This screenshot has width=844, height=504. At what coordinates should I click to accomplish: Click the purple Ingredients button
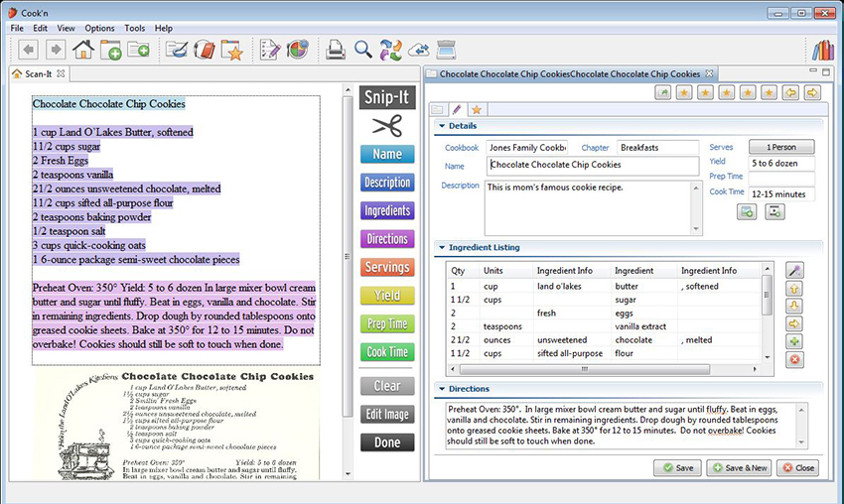(x=387, y=210)
